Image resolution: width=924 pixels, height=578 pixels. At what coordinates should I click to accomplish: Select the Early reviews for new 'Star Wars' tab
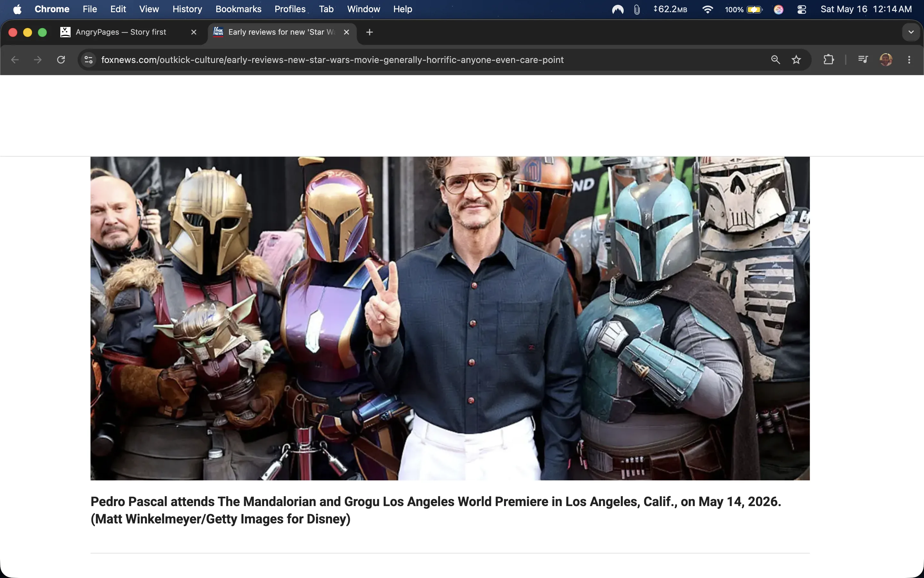[283, 32]
